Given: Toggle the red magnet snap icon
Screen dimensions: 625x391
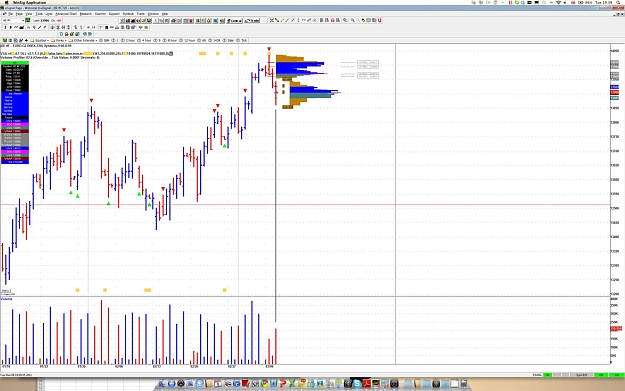Looking at the screenshot, I should (380, 20).
